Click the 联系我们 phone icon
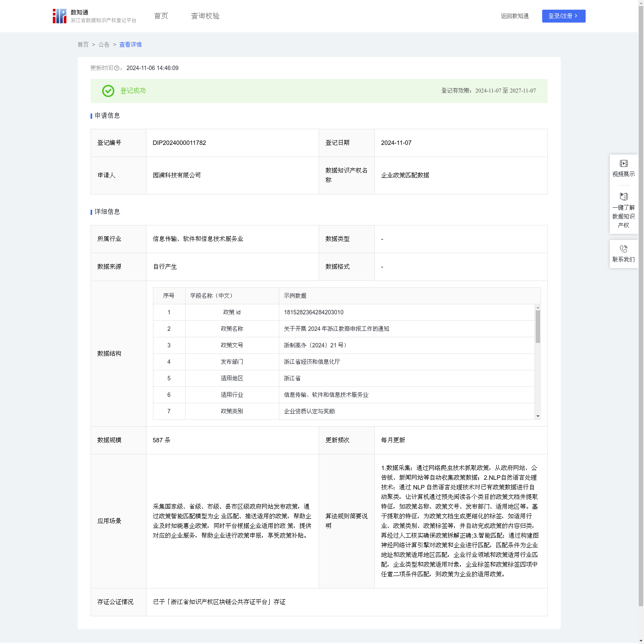Viewport: 644px width, 644px height. point(623,249)
